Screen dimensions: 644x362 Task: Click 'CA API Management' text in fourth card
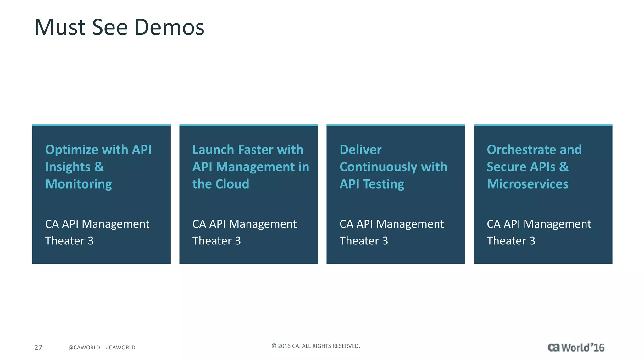(x=539, y=224)
